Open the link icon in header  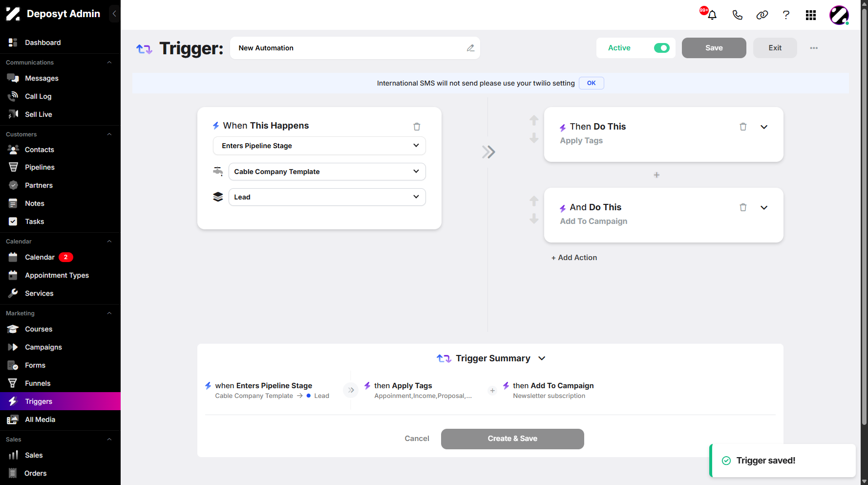point(762,15)
